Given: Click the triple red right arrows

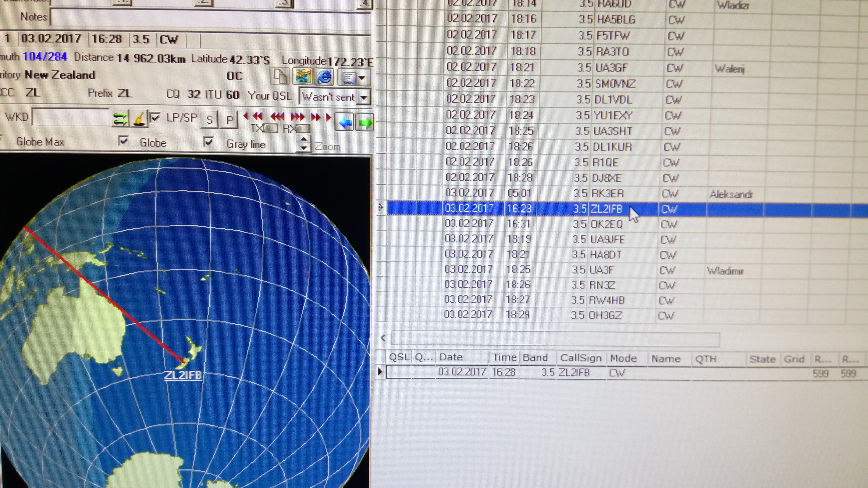Looking at the screenshot, I should (x=297, y=116).
